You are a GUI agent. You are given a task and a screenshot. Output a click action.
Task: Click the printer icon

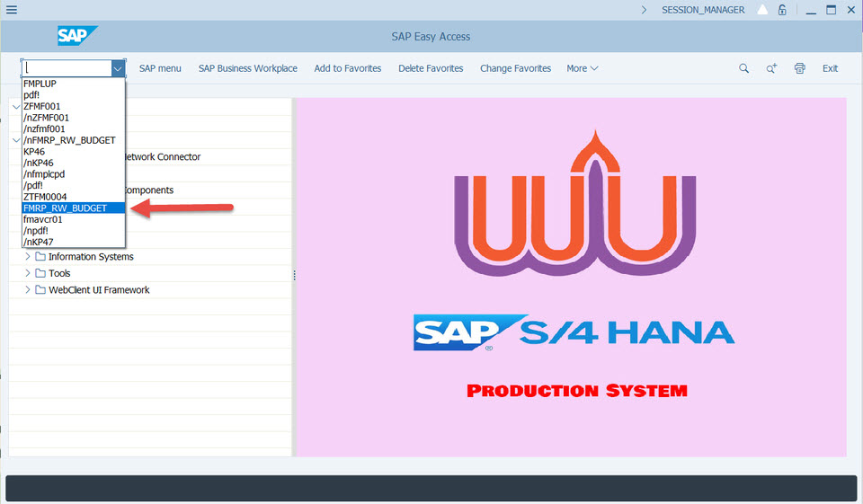point(800,68)
